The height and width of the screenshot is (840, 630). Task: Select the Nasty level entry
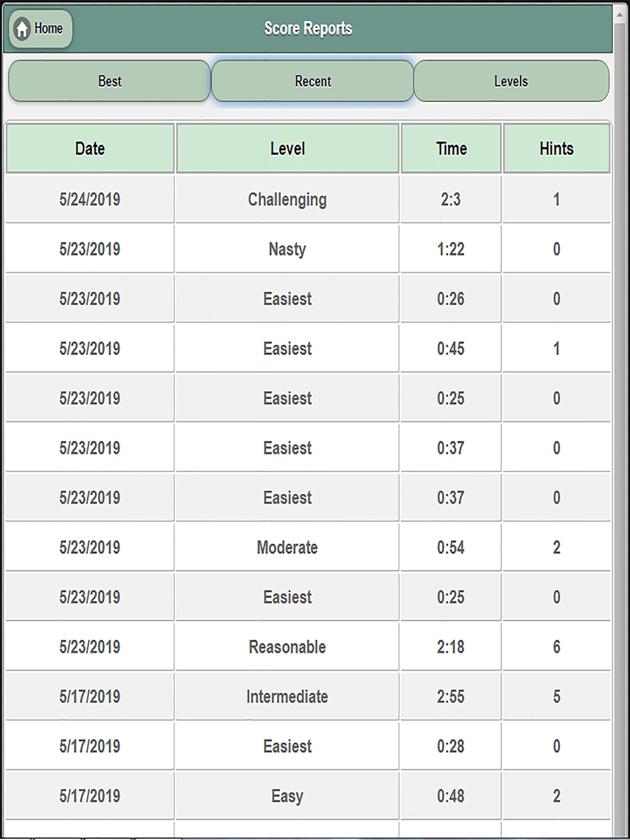pos(287,249)
